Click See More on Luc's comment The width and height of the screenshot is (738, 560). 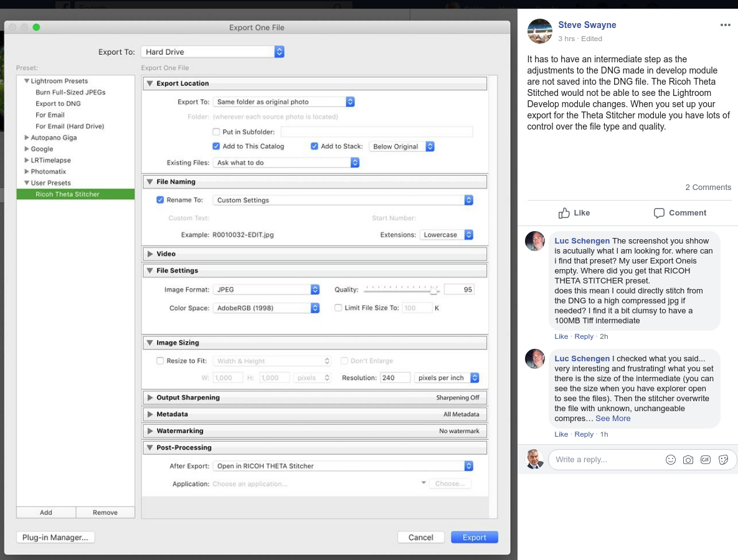[613, 419]
